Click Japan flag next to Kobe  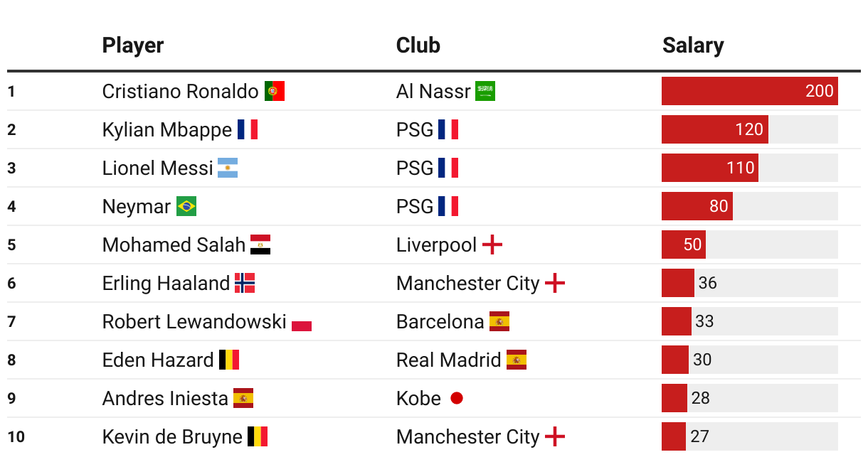click(x=457, y=398)
